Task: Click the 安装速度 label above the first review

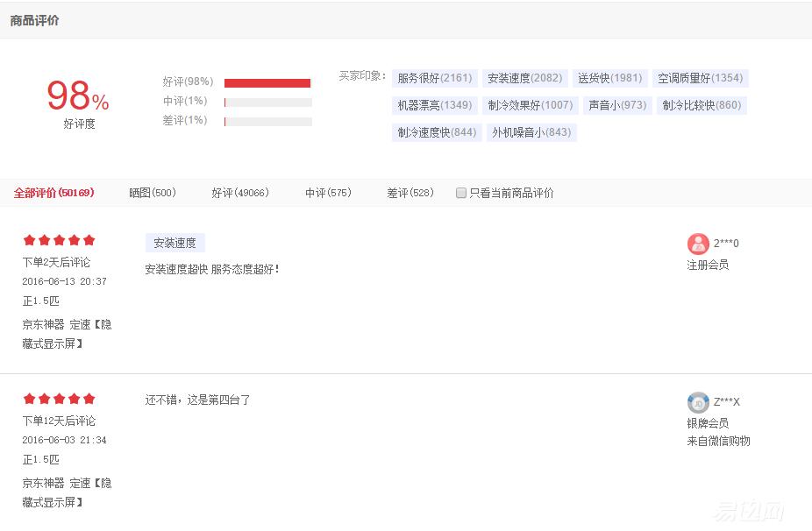Action: [x=177, y=243]
